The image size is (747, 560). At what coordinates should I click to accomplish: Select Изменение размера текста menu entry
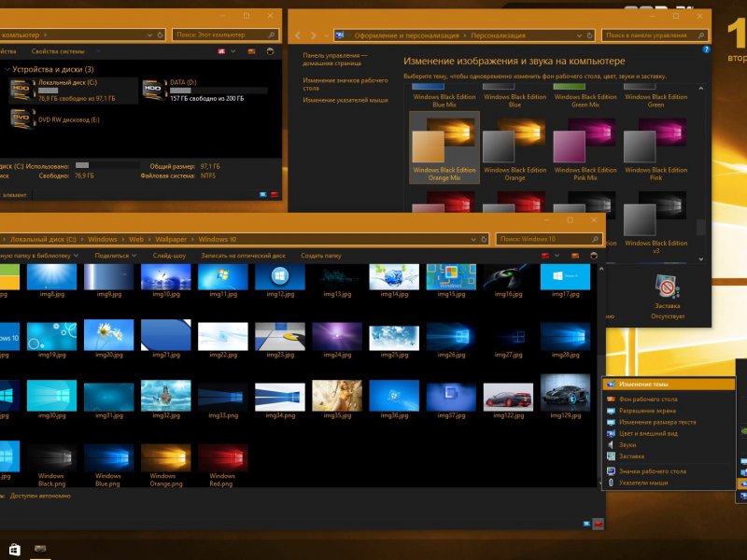pos(668,422)
